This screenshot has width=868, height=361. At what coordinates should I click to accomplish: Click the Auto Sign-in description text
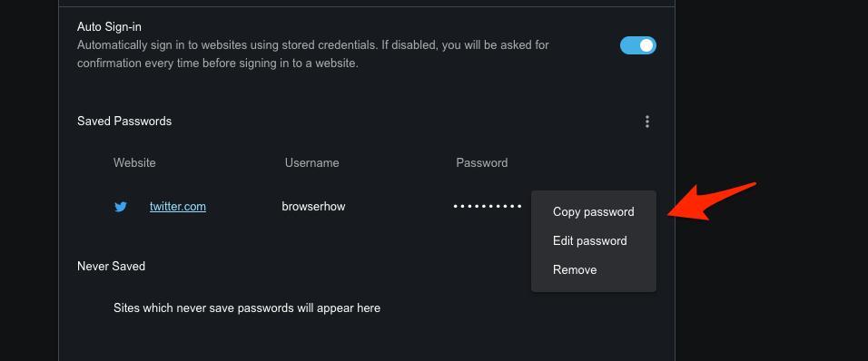click(x=312, y=54)
